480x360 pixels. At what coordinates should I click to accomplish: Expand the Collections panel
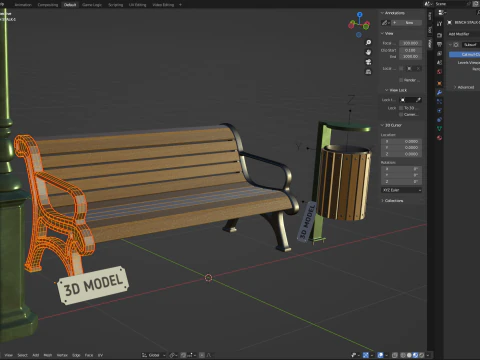[x=382, y=201]
